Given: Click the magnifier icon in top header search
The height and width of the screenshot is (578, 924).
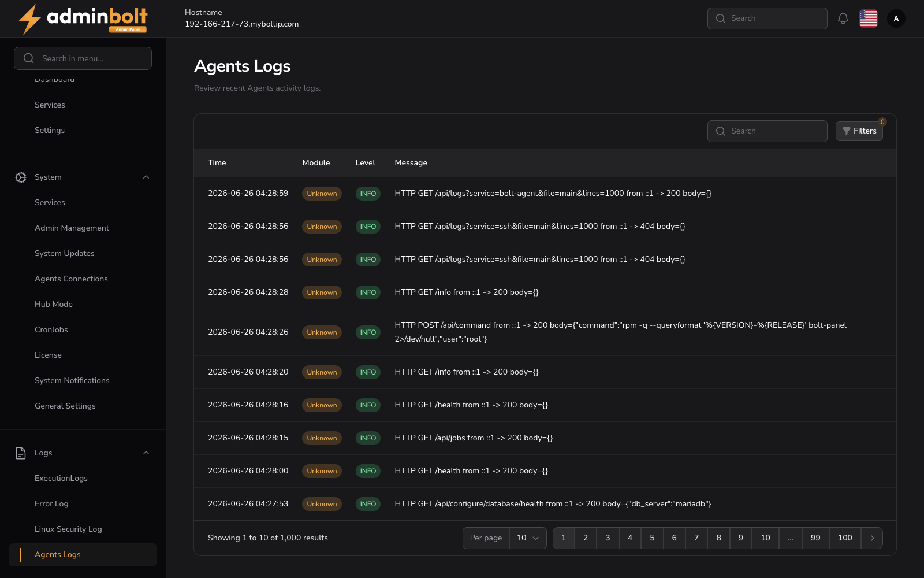Looking at the screenshot, I should 721,18.
